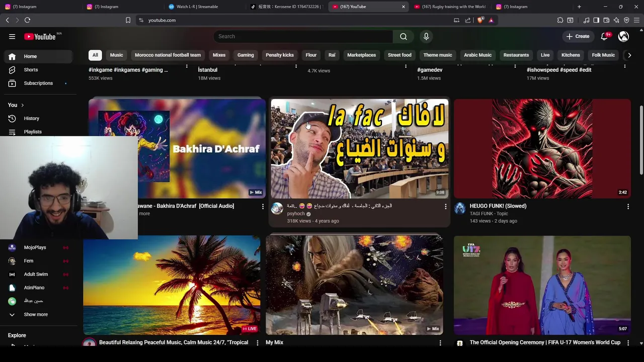Start voice search with microphone icon
The width and height of the screenshot is (644, 362).
click(x=426, y=36)
